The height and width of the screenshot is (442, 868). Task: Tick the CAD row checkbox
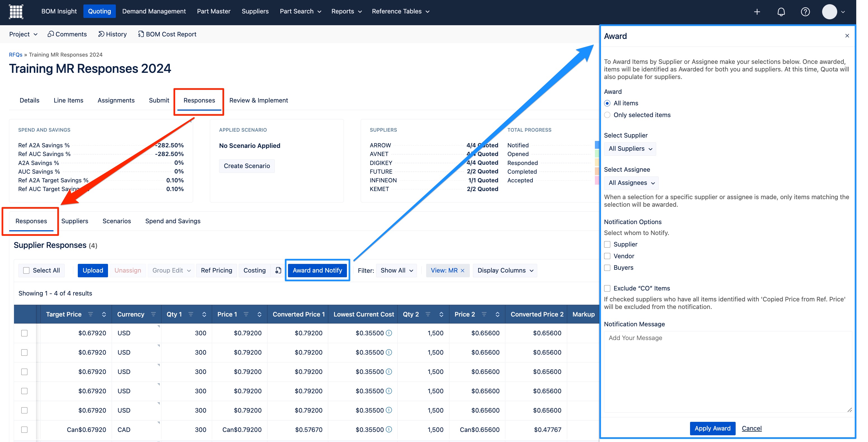point(24,429)
